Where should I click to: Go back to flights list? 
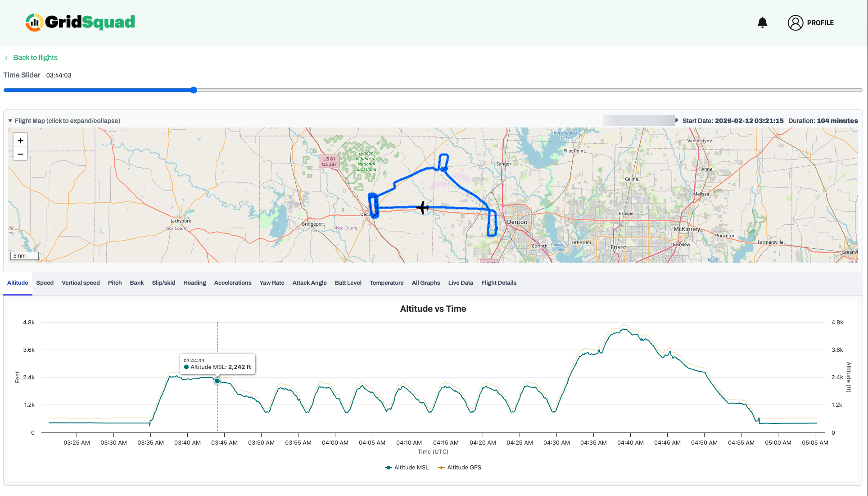(35, 58)
